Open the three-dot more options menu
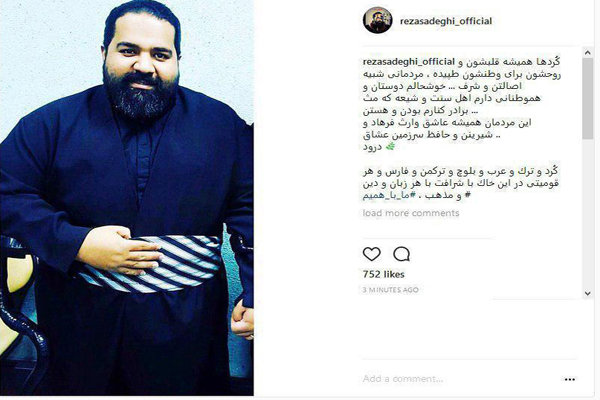This screenshot has height=400, width=600. [x=570, y=379]
